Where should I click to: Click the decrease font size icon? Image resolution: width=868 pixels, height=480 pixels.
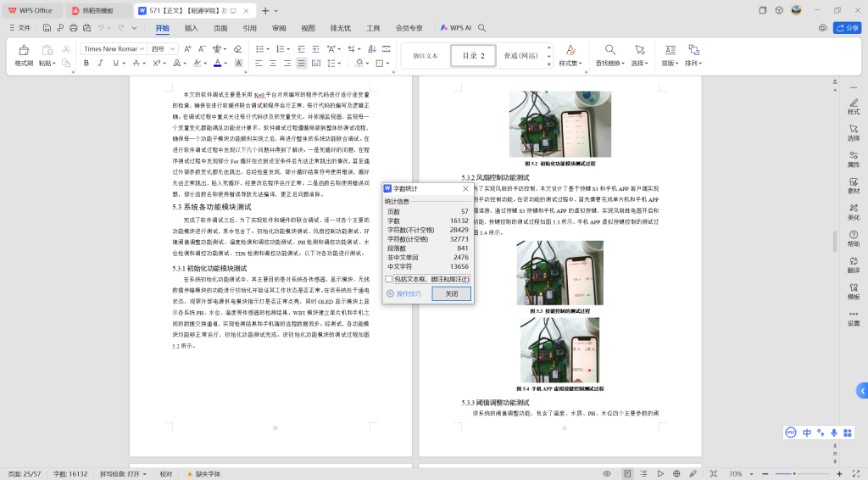(x=202, y=48)
